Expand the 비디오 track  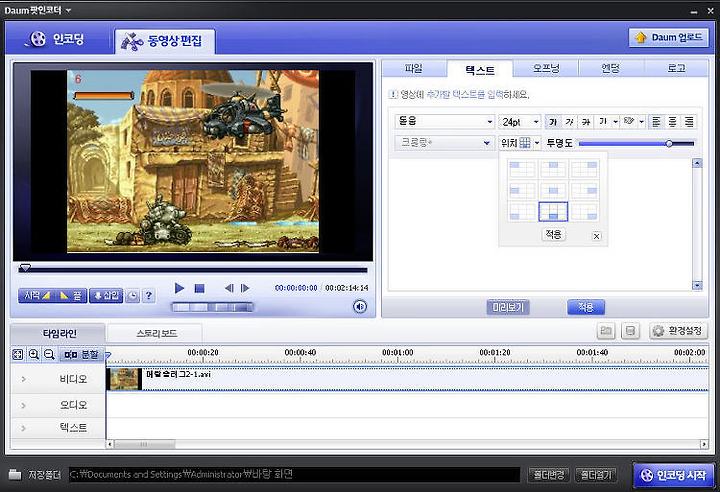pyautogui.click(x=23, y=379)
